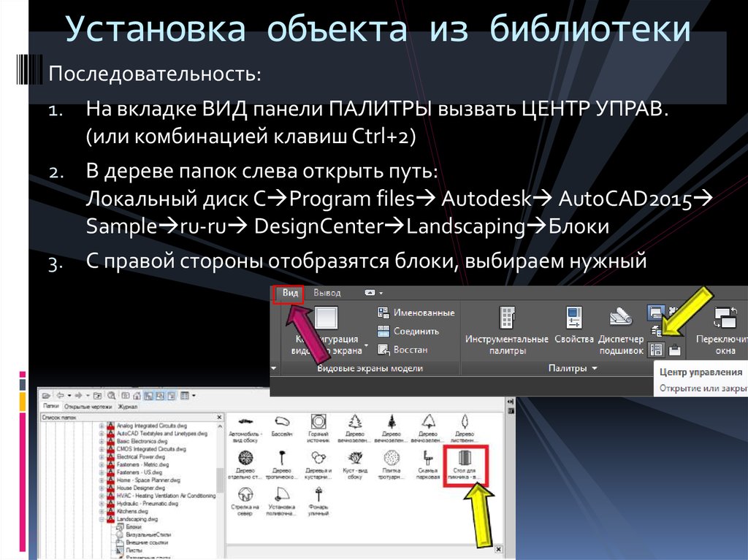The width and height of the screenshot is (748, 560).
Task: Select Плитка тротуарная block
Action: (x=392, y=466)
